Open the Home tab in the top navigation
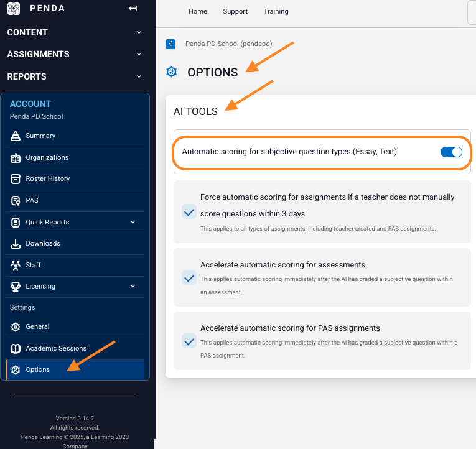 198,11
